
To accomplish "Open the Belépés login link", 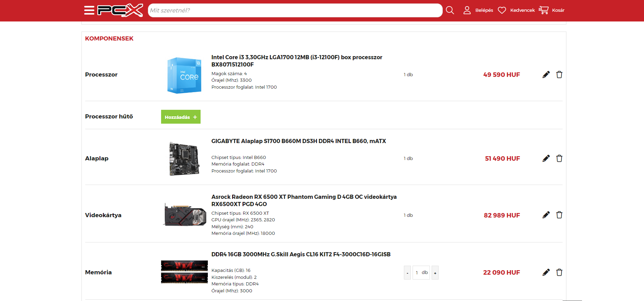I will [x=484, y=10].
